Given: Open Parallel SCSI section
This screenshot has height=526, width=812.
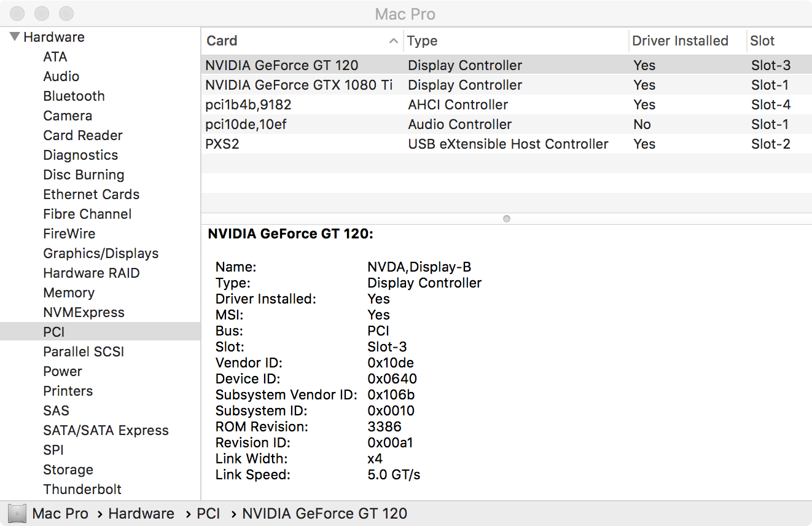Looking at the screenshot, I should pyautogui.click(x=84, y=351).
